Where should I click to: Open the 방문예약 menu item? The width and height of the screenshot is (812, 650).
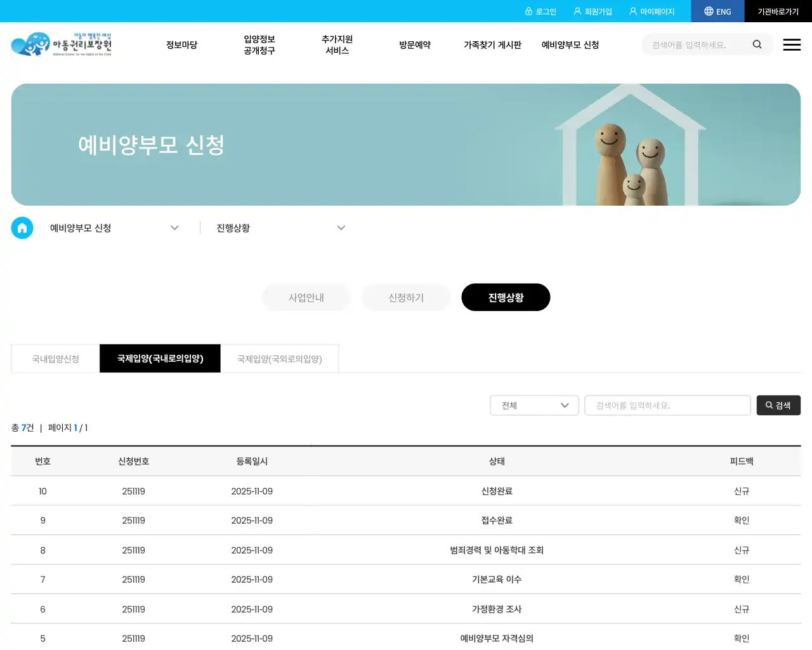pos(414,44)
